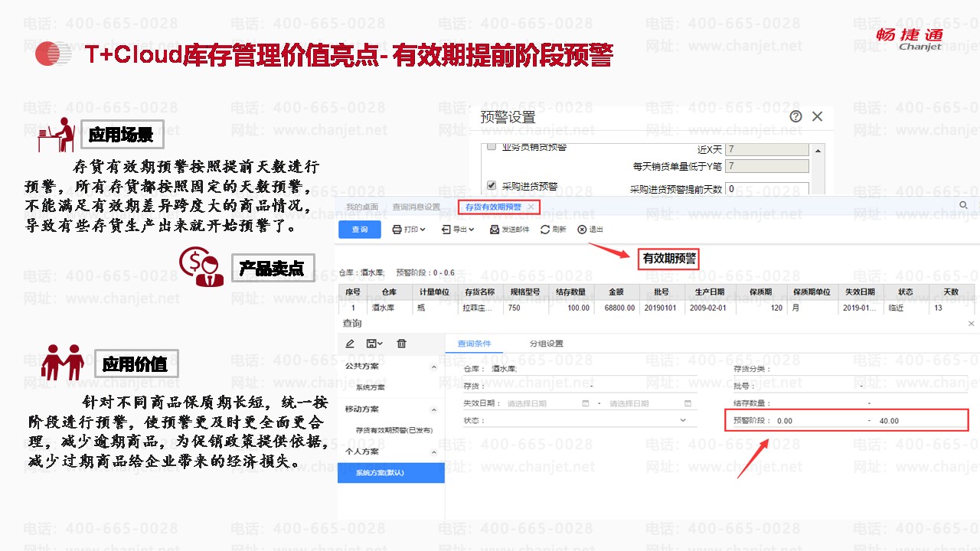Switch to the 分组设置 tab
The image size is (980, 551).
[x=547, y=344]
